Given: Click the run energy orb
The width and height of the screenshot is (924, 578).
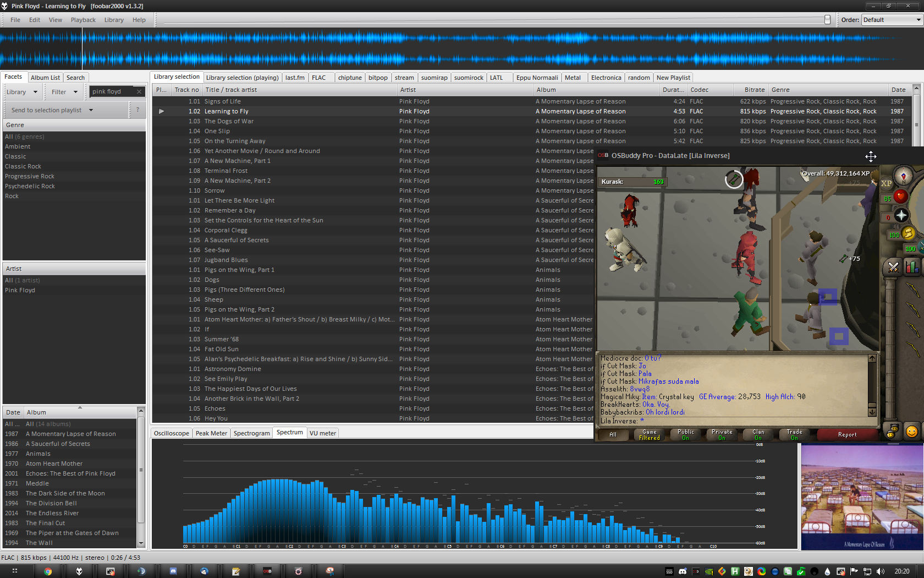Looking at the screenshot, I should (x=909, y=233).
